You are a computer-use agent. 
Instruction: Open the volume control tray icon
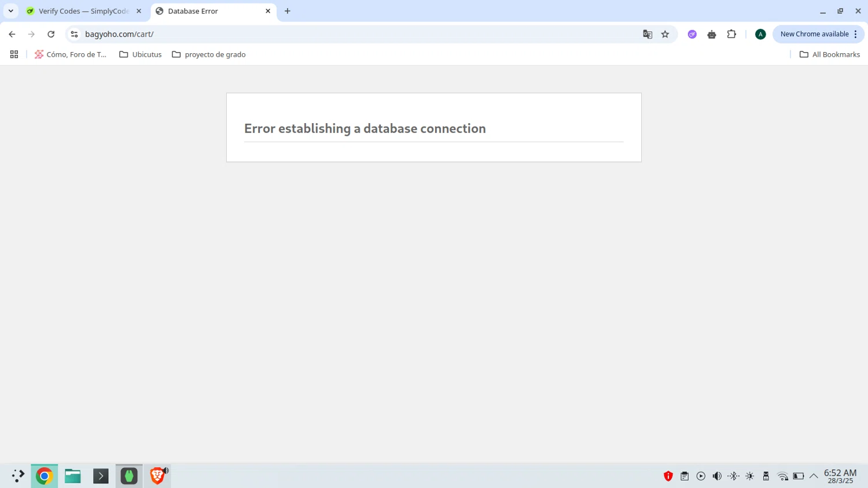(x=717, y=476)
